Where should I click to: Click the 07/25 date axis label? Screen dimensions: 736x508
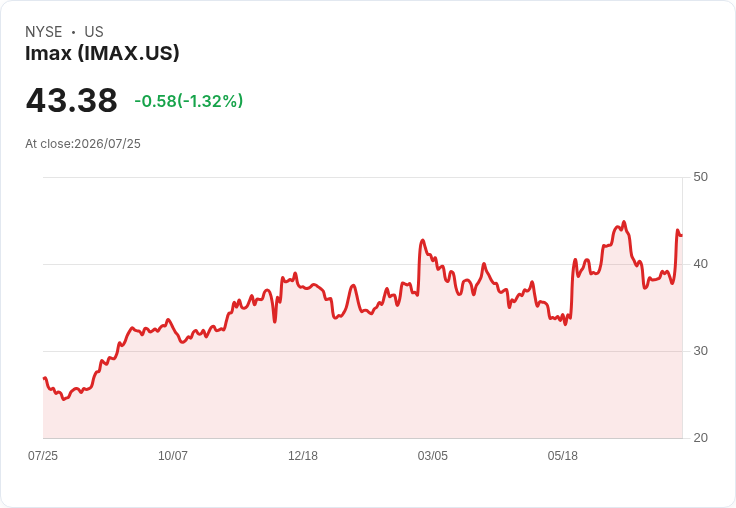click(x=43, y=456)
